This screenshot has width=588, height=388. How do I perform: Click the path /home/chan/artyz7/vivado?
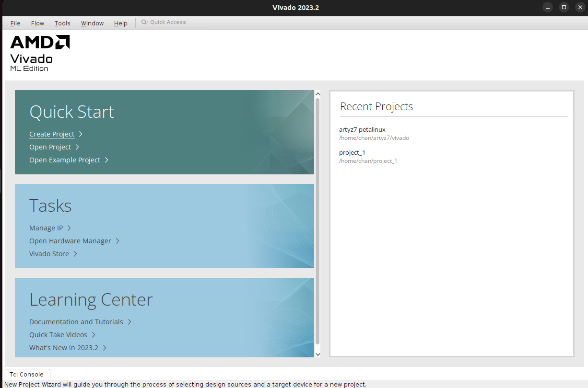pyautogui.click(x=374, y=138)
